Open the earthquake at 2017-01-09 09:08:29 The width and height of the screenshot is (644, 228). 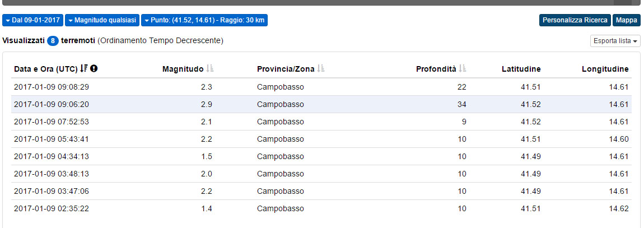(52, 87)
